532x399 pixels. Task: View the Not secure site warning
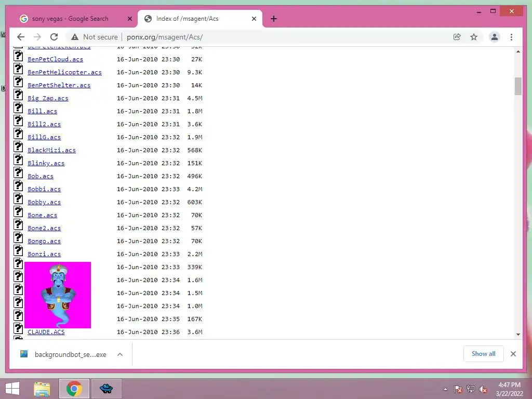tap(95, 37)
